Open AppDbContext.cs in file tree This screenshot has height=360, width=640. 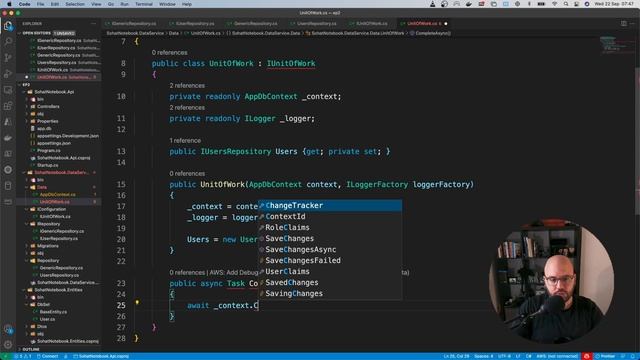[x=57, y=195]
